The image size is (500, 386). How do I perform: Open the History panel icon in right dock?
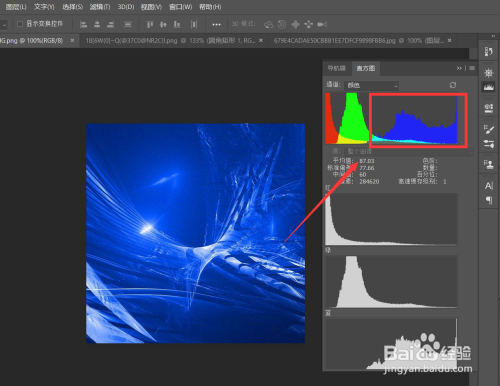[x=489, y=52]
